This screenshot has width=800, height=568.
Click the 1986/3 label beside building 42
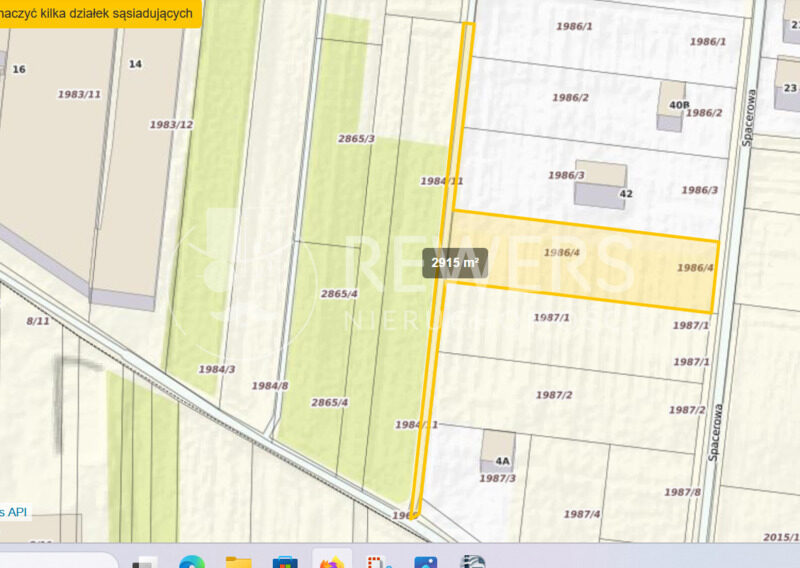click(x=566, y=175)
